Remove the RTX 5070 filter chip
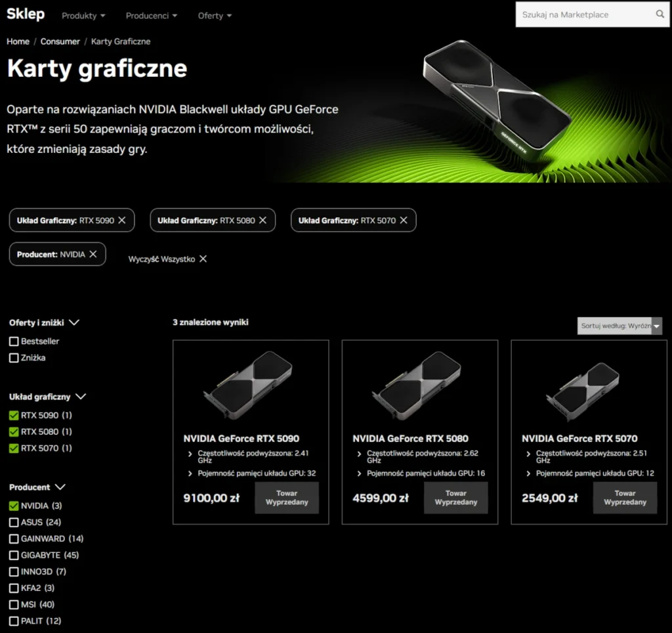This screenshot has height=633, width=672. coord(404,221)
